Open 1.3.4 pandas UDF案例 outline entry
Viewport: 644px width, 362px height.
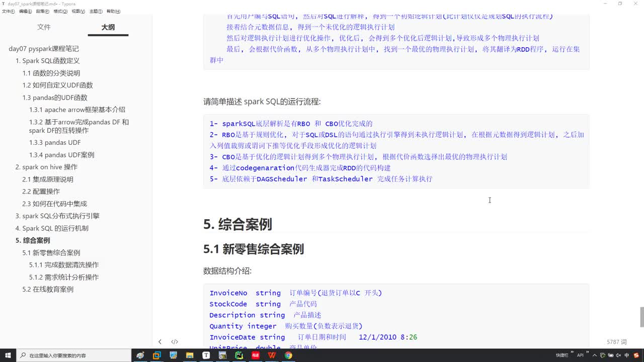coord(62,155)
